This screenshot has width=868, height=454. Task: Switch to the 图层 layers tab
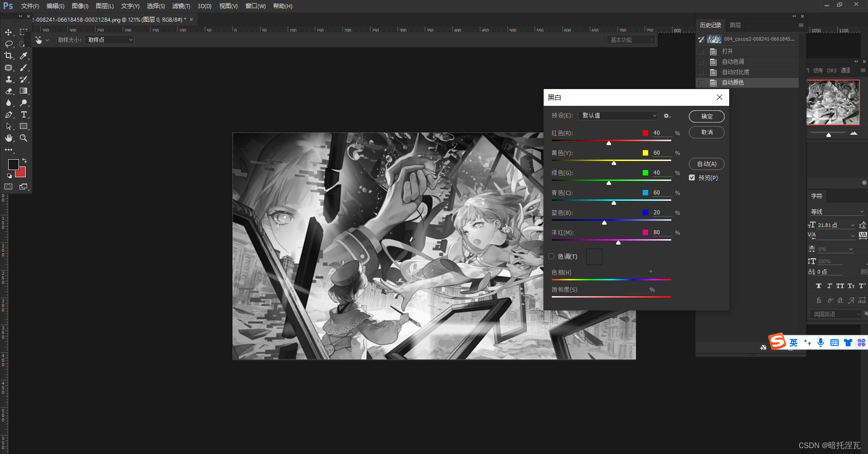(735, 25)
